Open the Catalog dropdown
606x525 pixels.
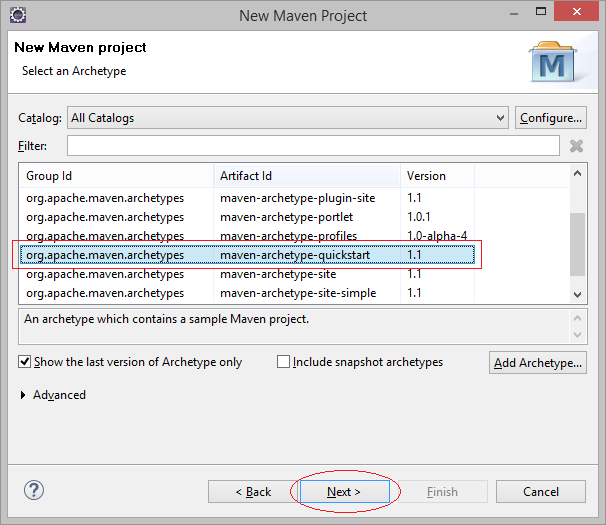(288, 118)
